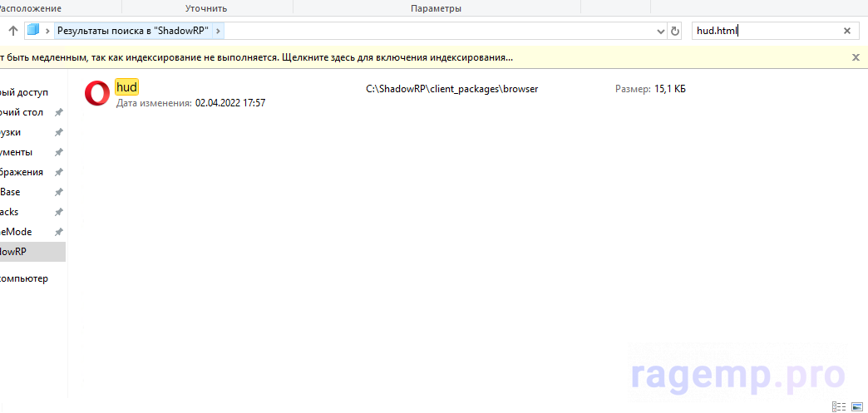
Task: Click the pin icon beside Desktop entry
Action: 58,113
